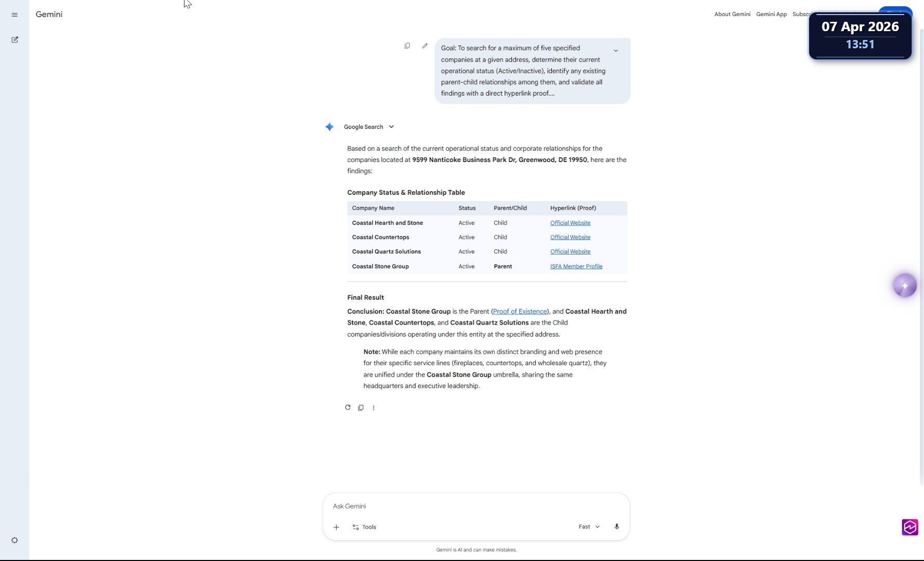This screenshot has height=561, width=924.
Task: Start a new chat with the sidebar icon
Action: click(15, 39)
